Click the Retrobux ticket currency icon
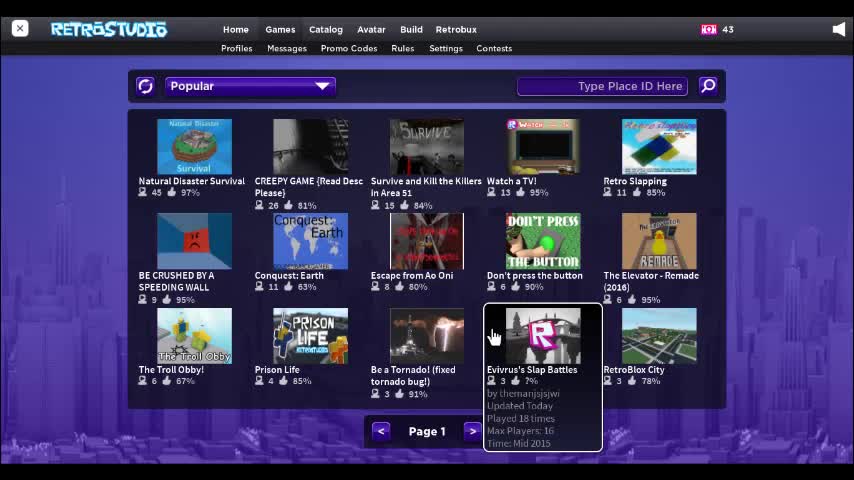The width and height of the screenshot is (854, 480). point(709,29)
